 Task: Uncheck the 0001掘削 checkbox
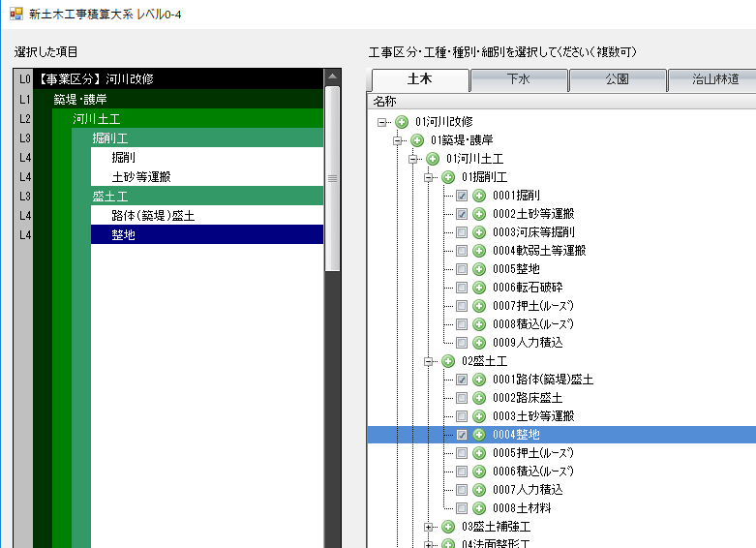pyautogui.click(x=462, y=196)
